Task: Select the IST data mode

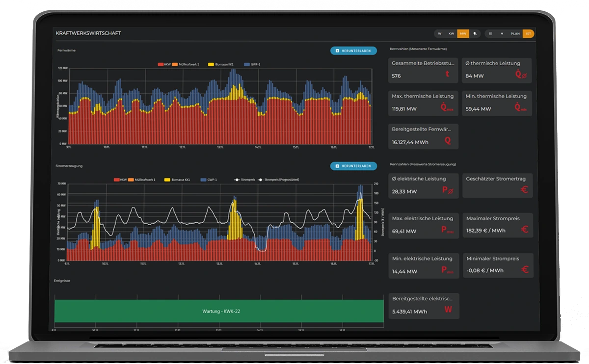Action: [528, 34]
